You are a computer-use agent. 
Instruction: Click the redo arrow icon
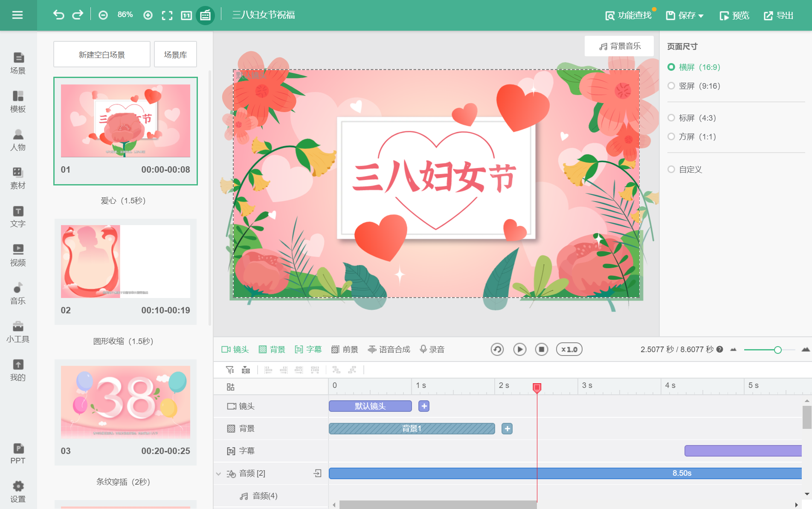(78, 15)
